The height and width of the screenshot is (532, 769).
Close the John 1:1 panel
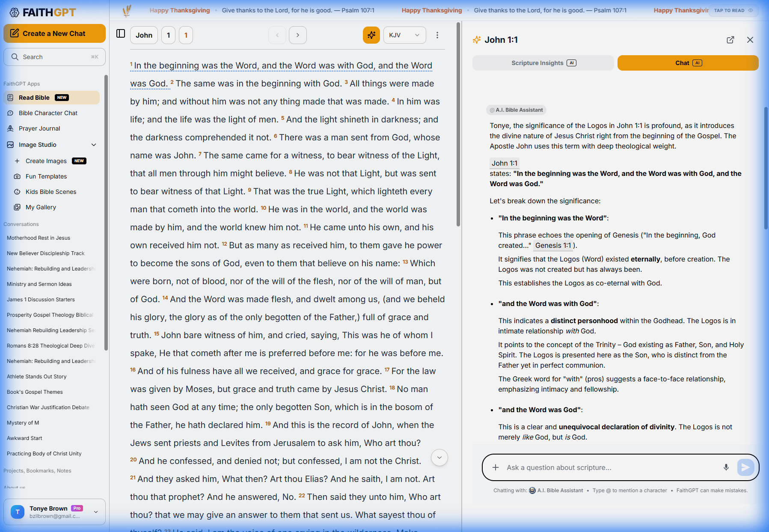tap(750, 40)
